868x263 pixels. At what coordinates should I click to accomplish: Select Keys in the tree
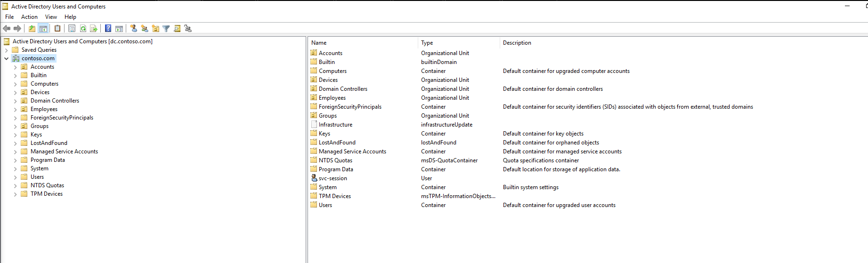[36, 135]
